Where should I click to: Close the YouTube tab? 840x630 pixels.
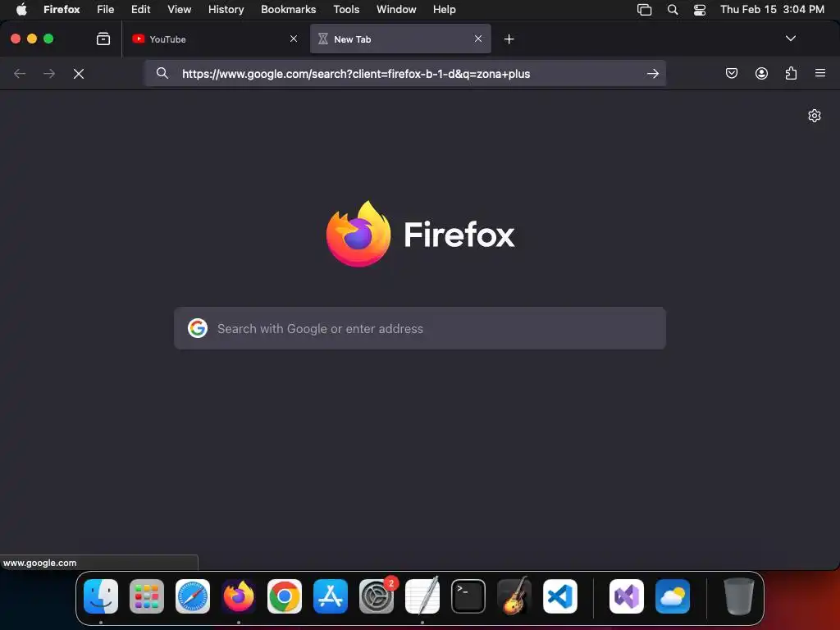(x=294, y=39)
